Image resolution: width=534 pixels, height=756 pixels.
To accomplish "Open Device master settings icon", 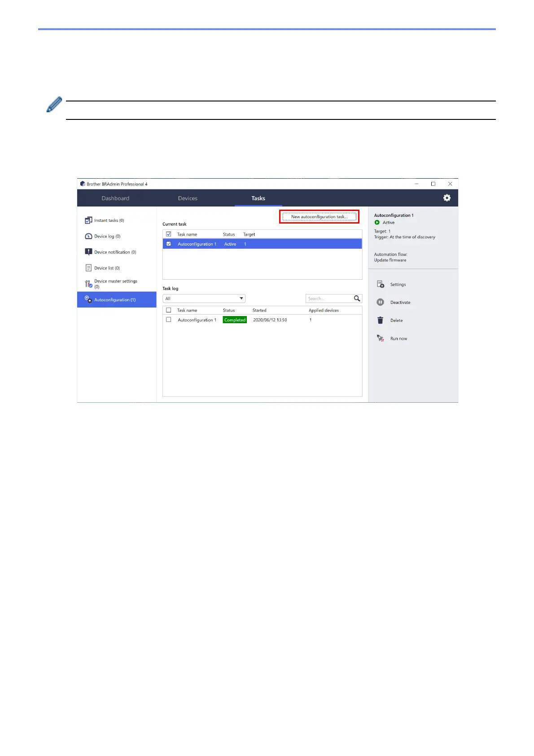I will point(88,284).
